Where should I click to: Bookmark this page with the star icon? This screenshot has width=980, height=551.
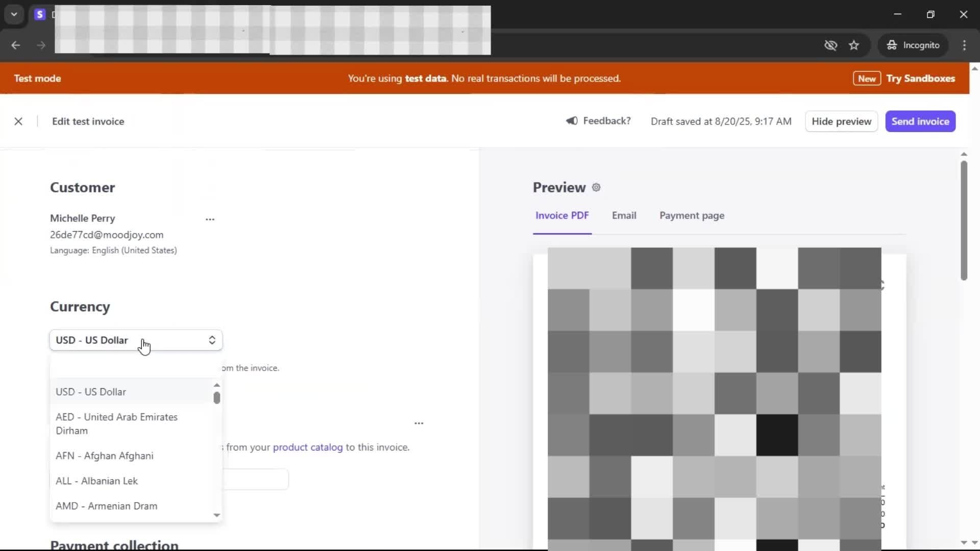tap(854, 45)
